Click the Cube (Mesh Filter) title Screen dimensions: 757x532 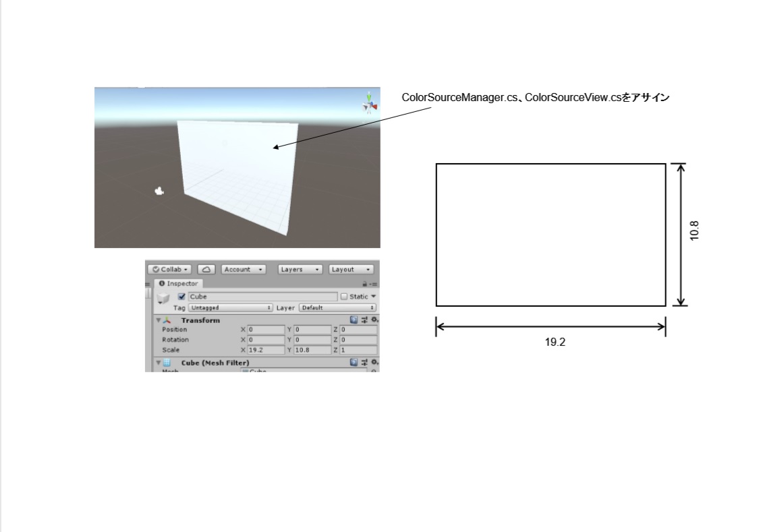pyautogui.click(x=215, y=363)
